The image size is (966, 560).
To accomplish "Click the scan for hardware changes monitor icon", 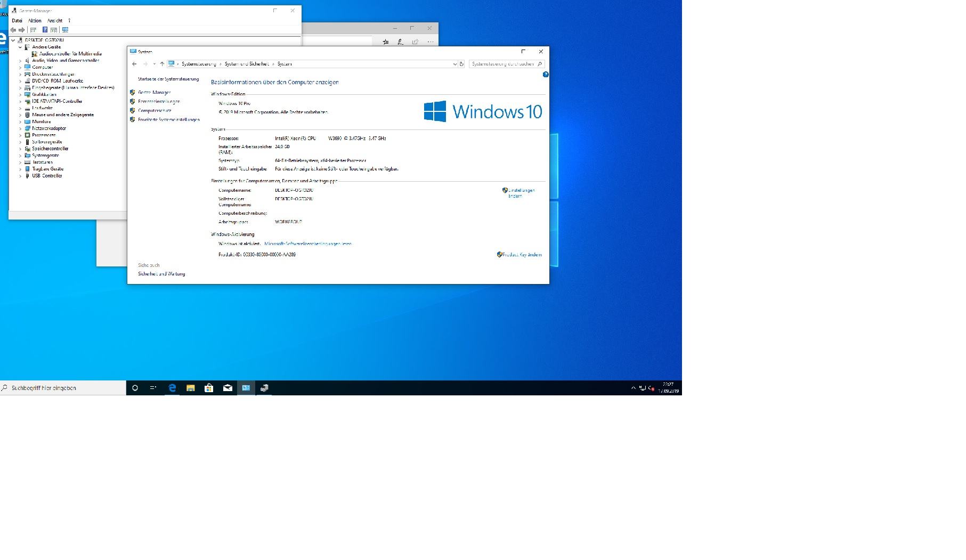I will (x=65, y=30).
